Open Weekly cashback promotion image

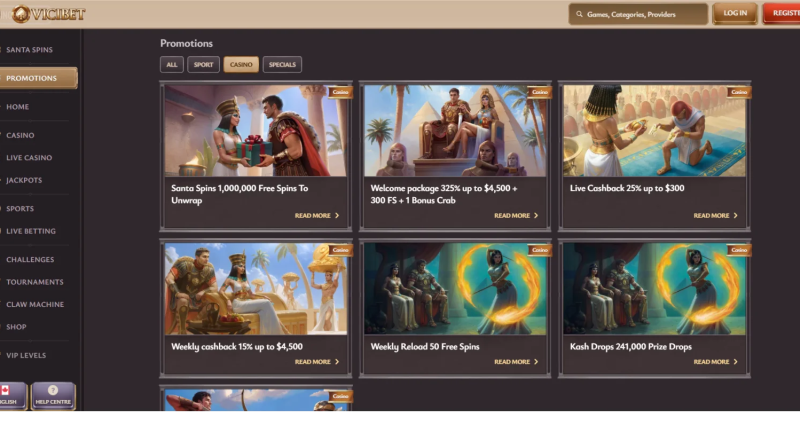click(x=256, y=289)
